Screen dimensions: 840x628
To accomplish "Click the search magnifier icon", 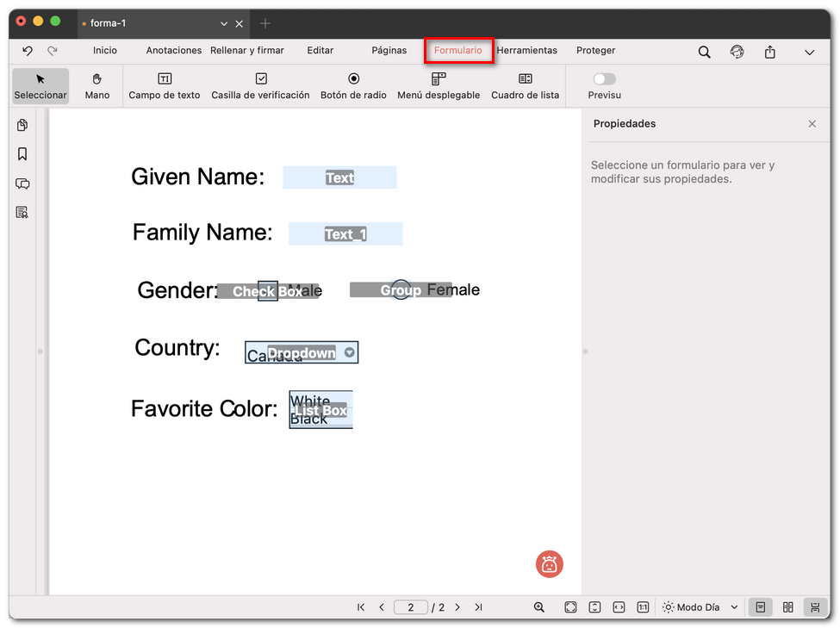I will coord(704,52).
